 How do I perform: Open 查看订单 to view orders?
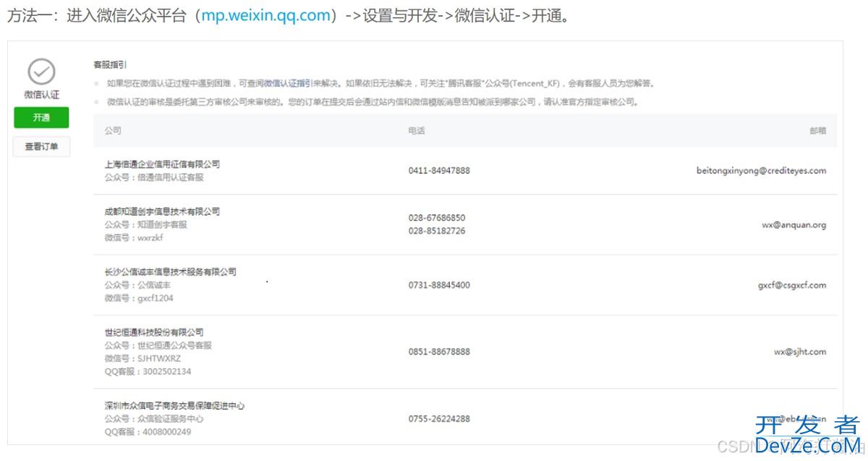click(41, 147)
